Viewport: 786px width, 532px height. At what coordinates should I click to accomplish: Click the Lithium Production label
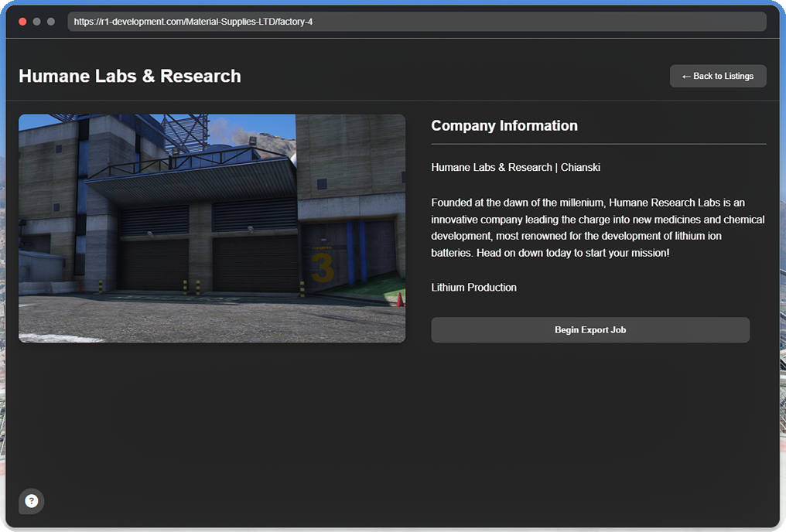473,288
